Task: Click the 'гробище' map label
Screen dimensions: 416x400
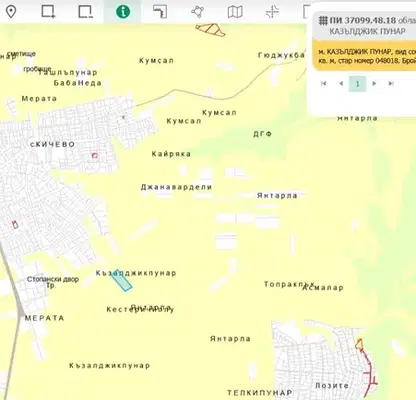Action: pyautogui.click(x=37, y=69)
